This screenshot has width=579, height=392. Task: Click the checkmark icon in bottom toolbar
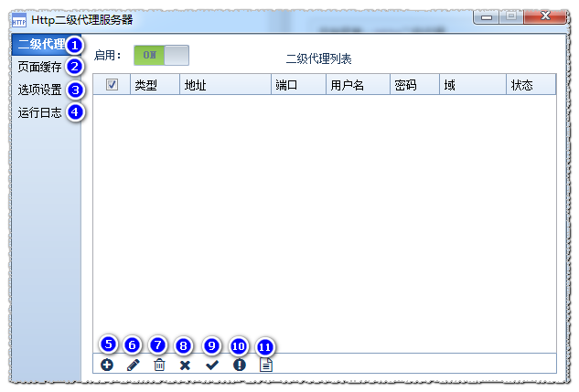(x=212, y=365)
